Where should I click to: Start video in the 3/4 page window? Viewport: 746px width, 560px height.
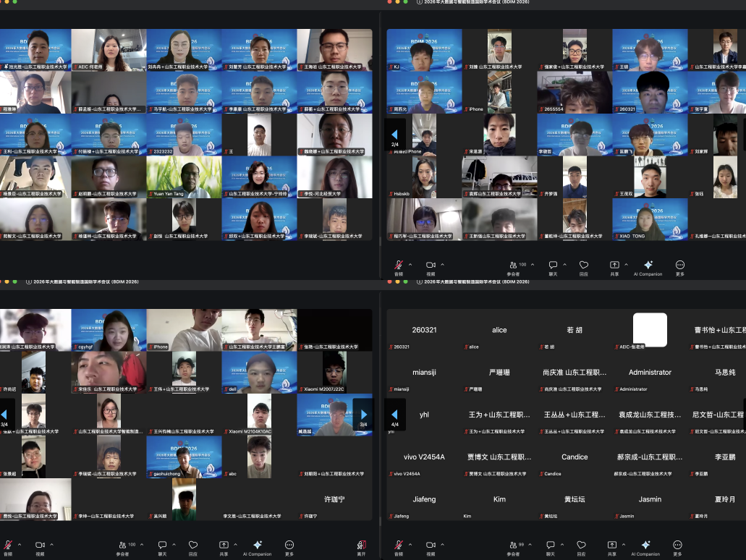(40, 546)
